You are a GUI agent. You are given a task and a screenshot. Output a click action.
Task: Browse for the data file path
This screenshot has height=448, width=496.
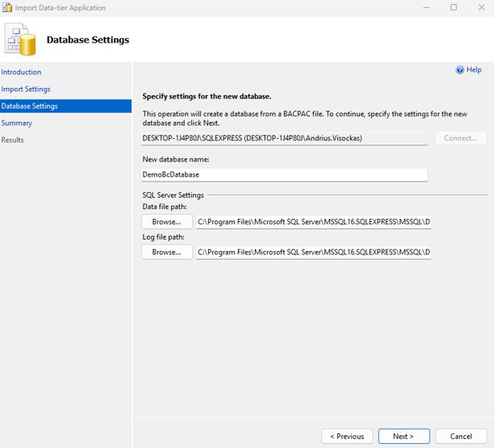tap(167, 222)
